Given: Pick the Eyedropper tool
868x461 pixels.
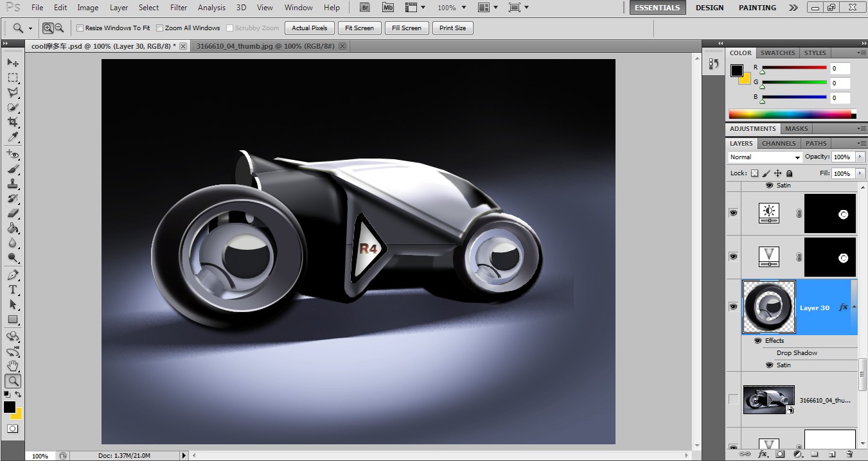Looking at the screenshot, I should click(13, 137).
